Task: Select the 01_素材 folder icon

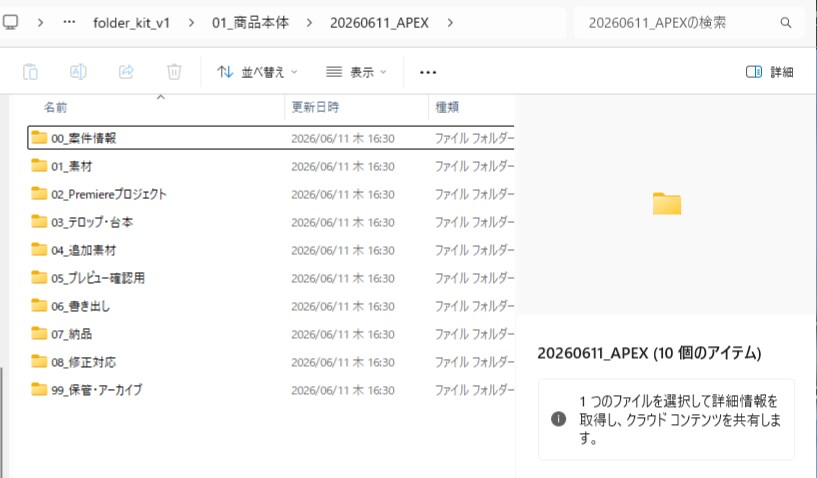Action: [x=39, y=166]
